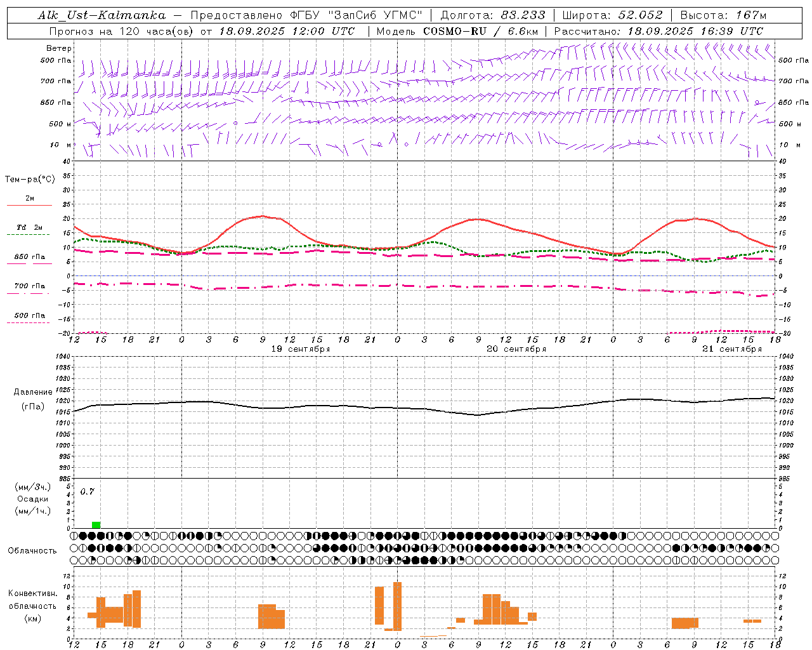The width and height of the screenshot is (812, 650).
Task: Click the (мм/3ч.) units label
Action: point(33,487)
